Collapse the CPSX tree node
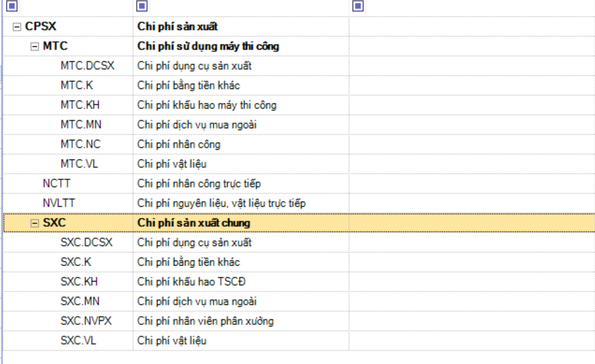This screenshot has width=595, height=364. tap(17, 27)
